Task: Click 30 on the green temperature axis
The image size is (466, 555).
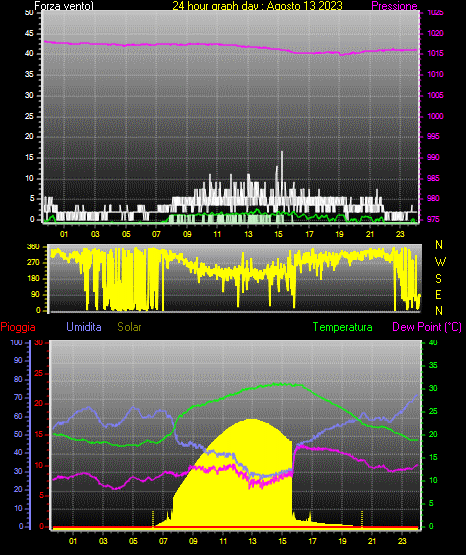Action: (433, 388)
